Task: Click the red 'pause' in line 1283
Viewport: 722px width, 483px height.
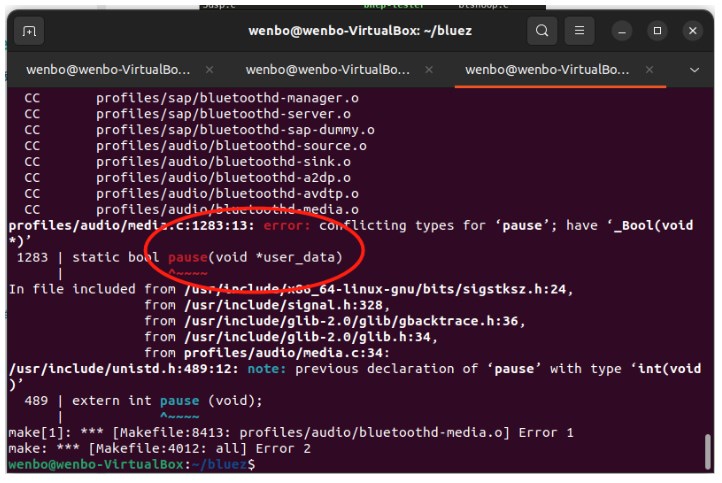Action: (x=187, y=257)
